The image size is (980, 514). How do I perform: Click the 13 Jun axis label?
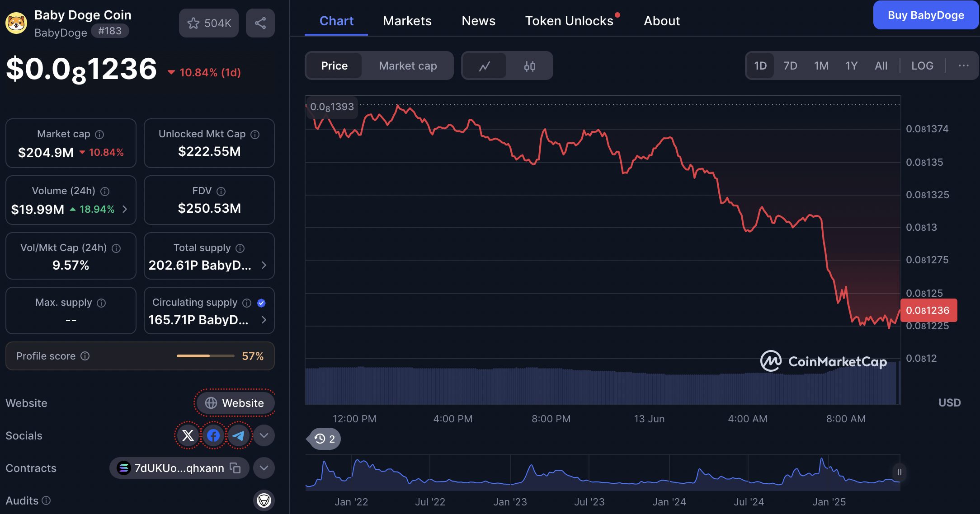[649, 419]
